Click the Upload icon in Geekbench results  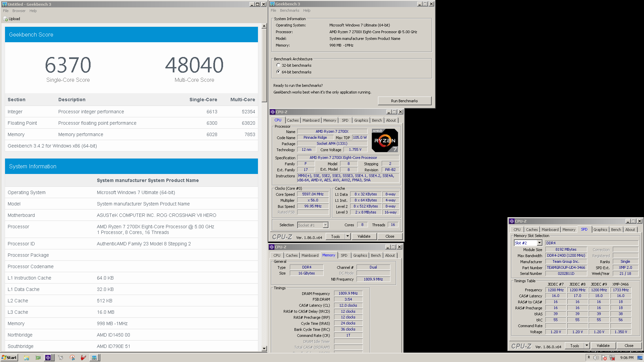click(5, 19)
